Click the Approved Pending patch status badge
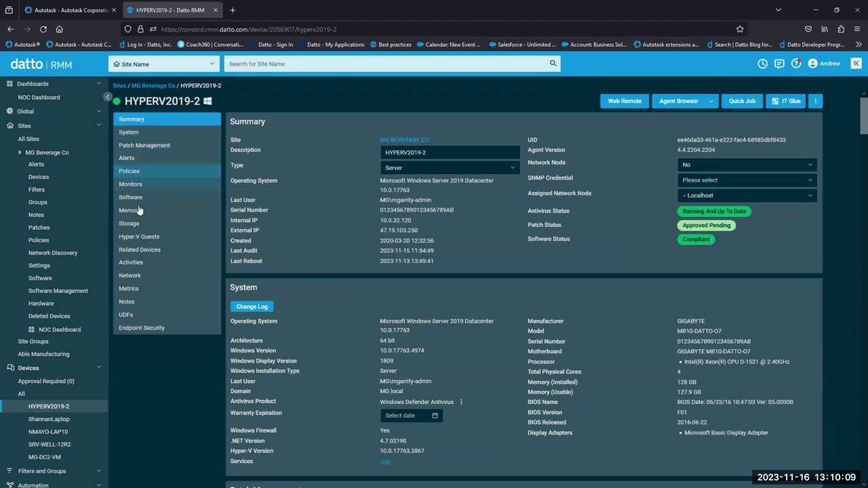Image resolution: width=868 pixels, height=488 pixels. (x=707, y=225)
